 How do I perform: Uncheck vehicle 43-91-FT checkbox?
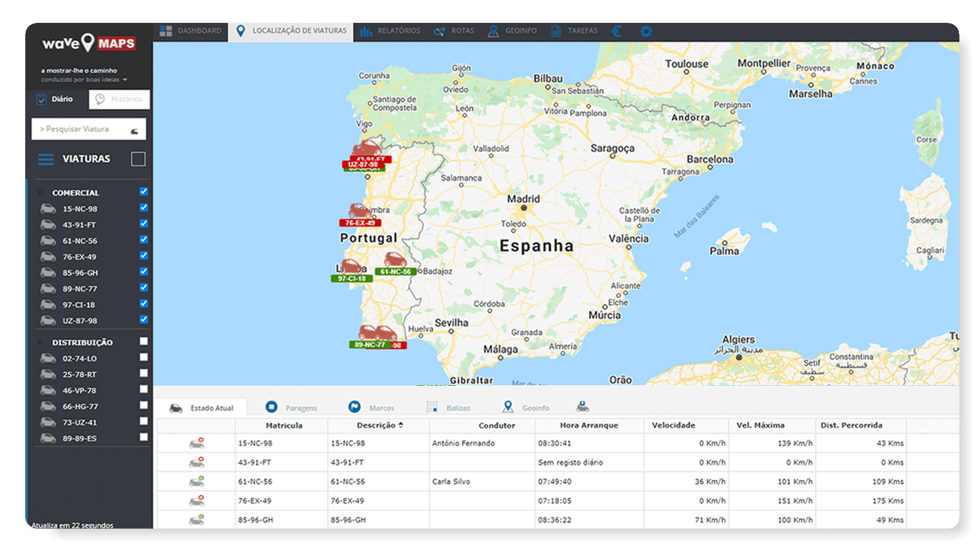pyautogui.click(x=144, y=223)
